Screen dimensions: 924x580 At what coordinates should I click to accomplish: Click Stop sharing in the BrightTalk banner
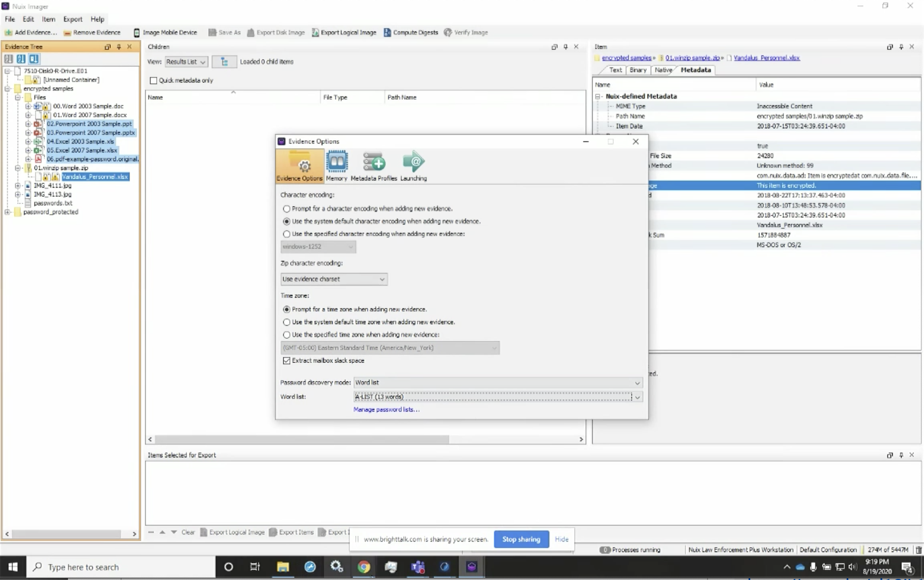[x=521, y=539]
